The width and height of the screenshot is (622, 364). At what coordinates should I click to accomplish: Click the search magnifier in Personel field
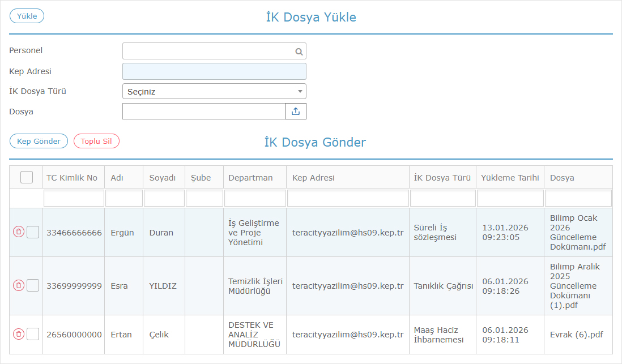[299, 52]
